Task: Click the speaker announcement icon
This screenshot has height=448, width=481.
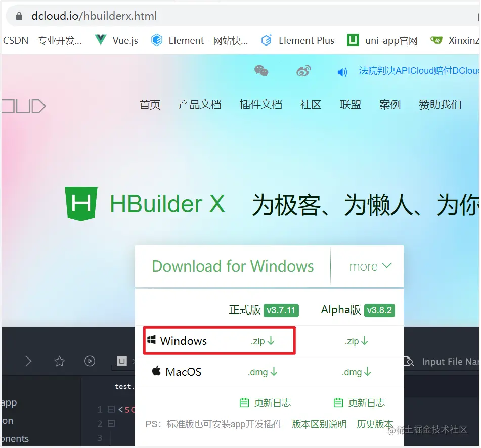Action: tap(342, 72)
